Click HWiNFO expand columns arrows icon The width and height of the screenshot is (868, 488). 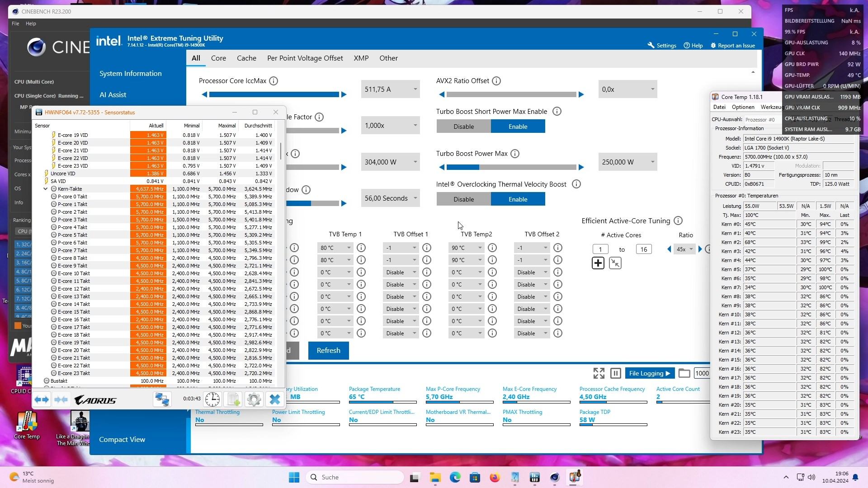(42, 399)
